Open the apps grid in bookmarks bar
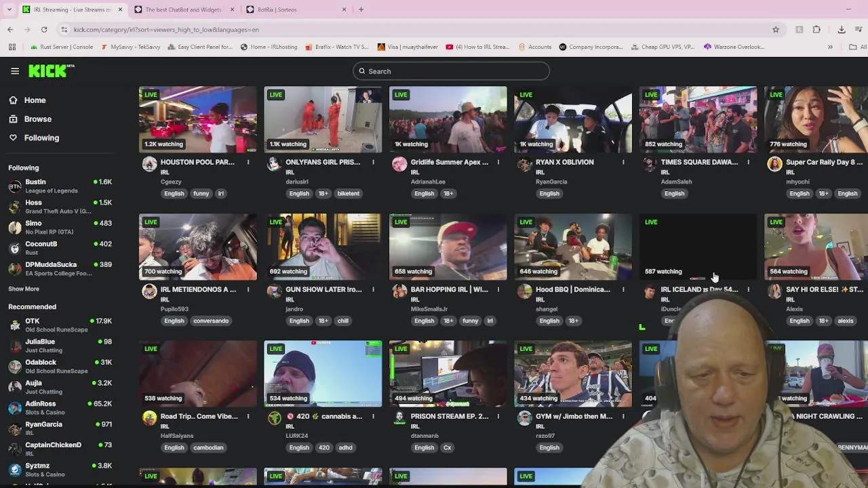The image size is (868, 488). [12, 47]
